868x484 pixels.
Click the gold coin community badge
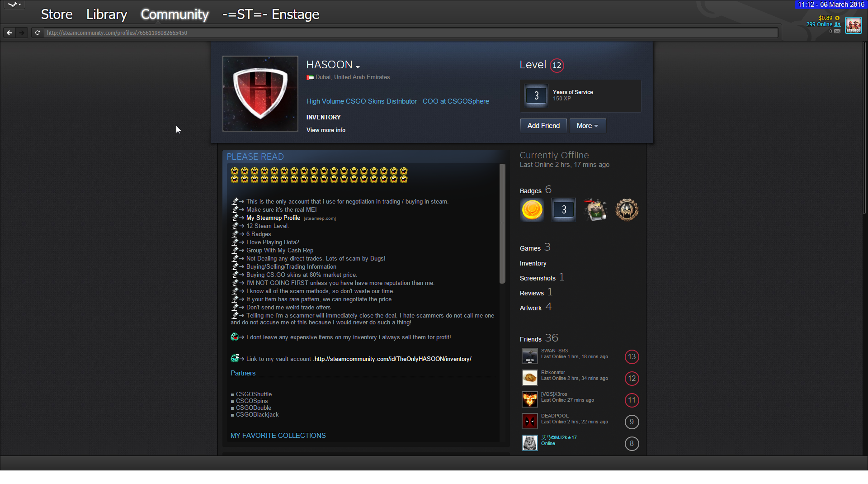[x=532, y=210]
